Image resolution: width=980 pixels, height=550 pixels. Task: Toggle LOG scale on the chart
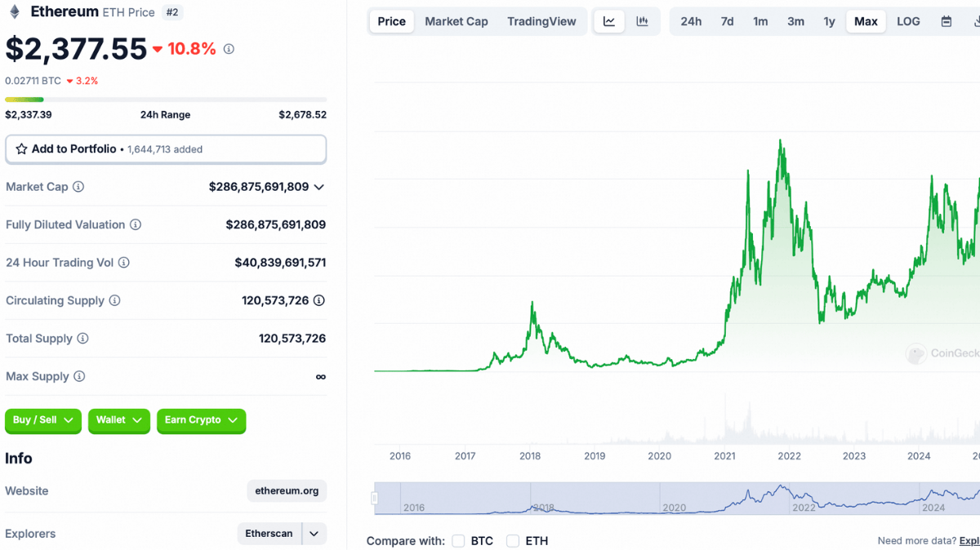pyautogui.click(x=908, y=21)
